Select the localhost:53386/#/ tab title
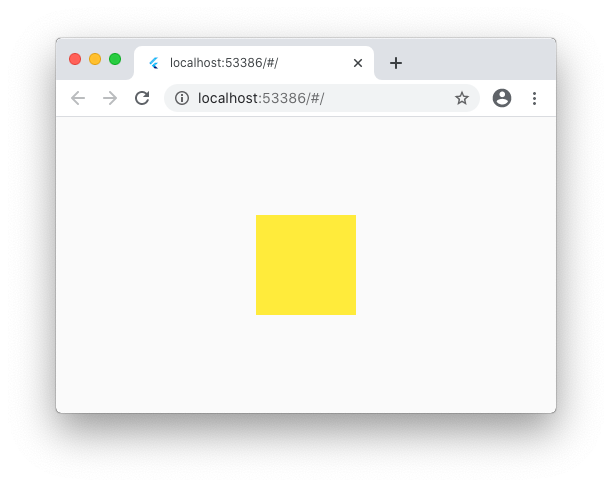Screen dimensions: 612x487 224,63
